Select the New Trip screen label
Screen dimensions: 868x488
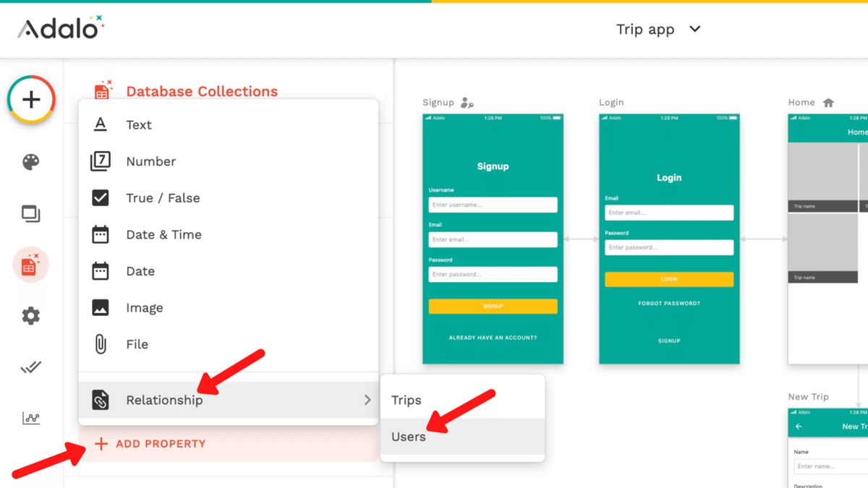(x=809, y=397)
